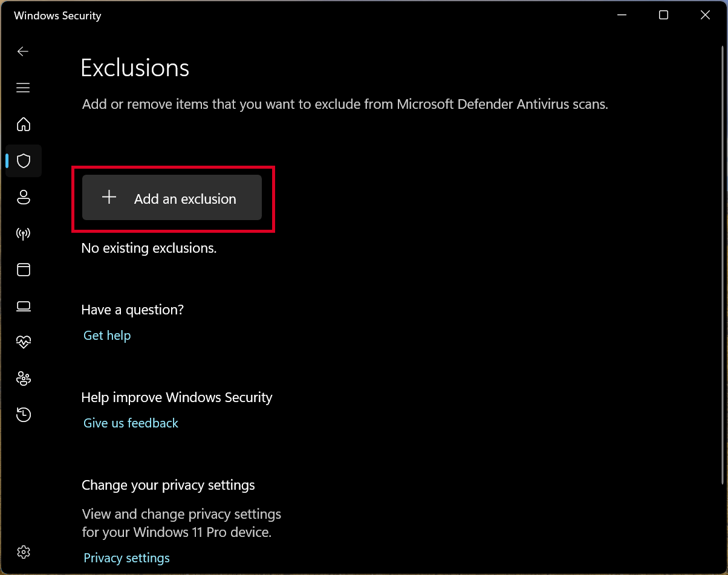The image size is (728, 575).
Task: Select the No existing exclusions text
Action: tap(149, 248)
